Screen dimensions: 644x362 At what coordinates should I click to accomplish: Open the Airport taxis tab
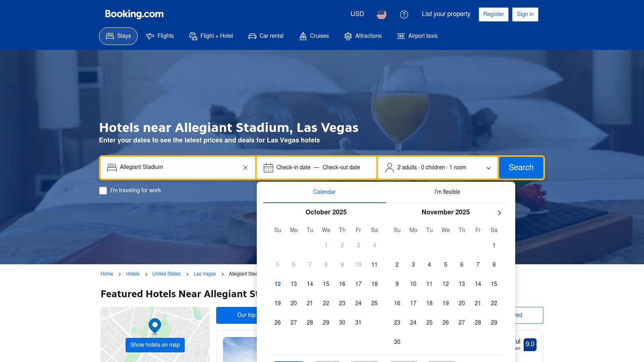coord(417,36)
